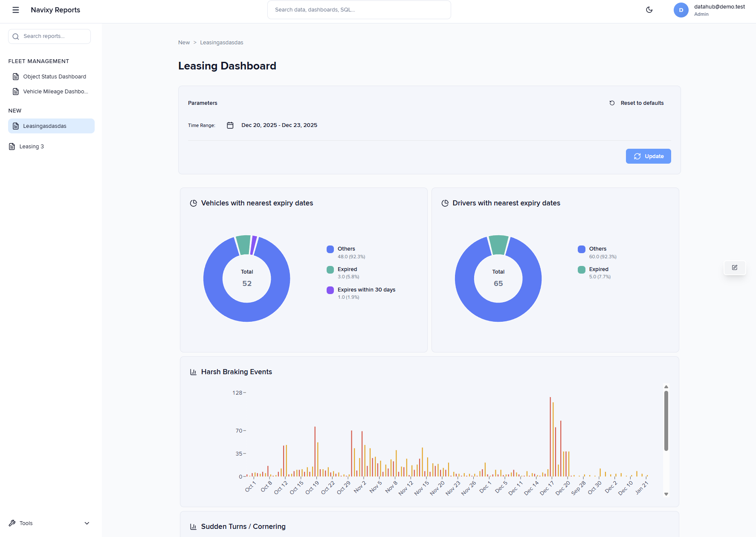Open the datahub@demo.test account menu
Screen dimensions: 756x537
click(x=719, y=10)
